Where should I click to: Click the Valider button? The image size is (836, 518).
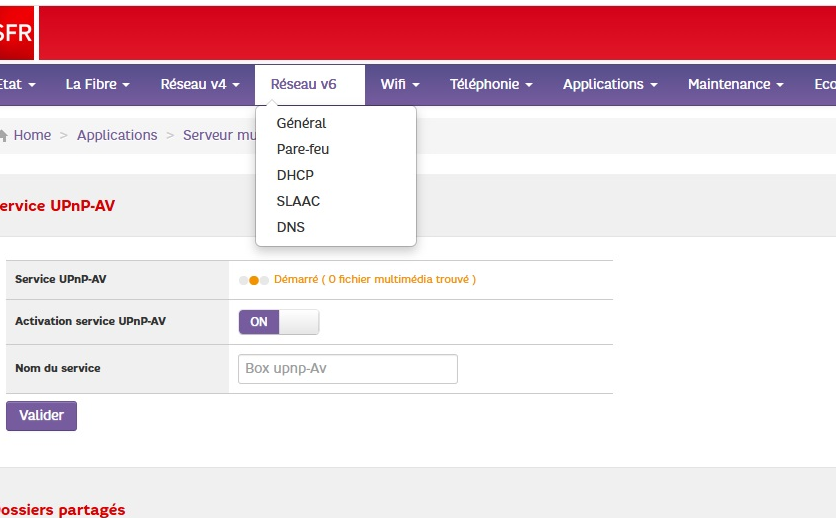[42, 416]
